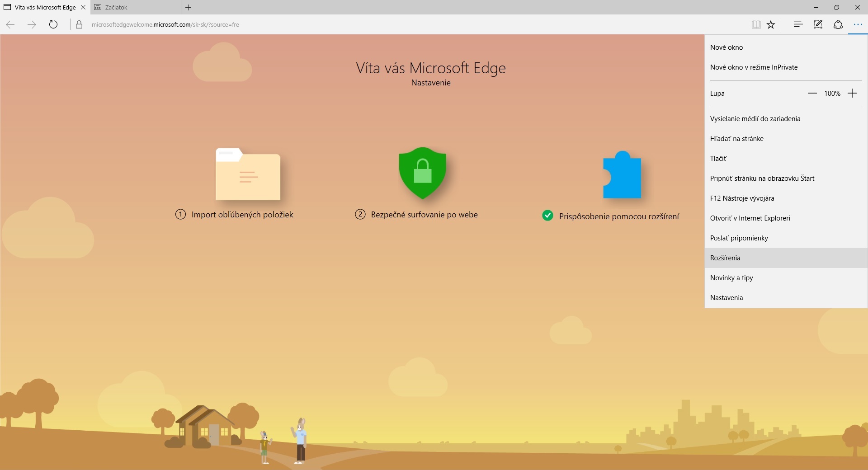Select Hľadať na stránke
This screenshot has height=470, width=868.
786,138
